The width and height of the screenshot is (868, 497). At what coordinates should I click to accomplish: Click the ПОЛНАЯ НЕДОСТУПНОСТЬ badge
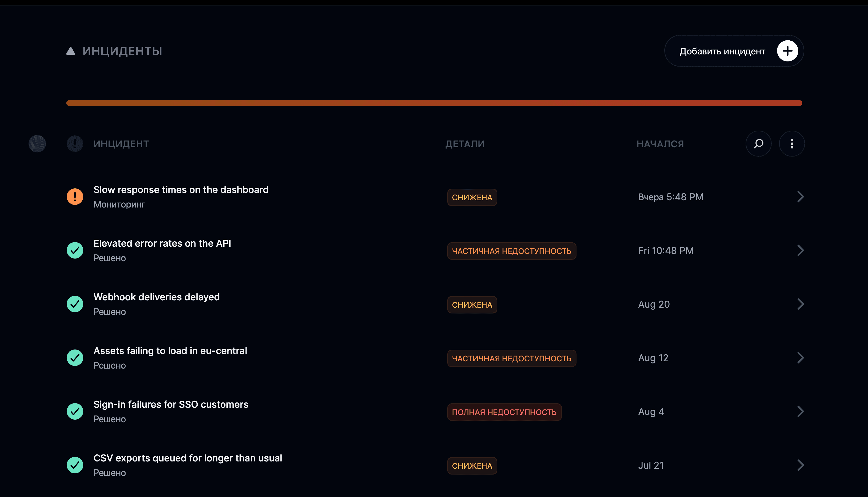pos(504,412)
